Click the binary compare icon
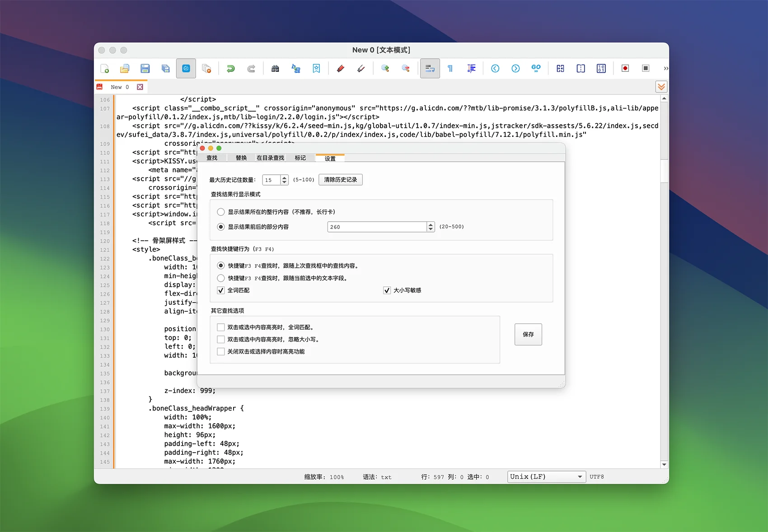The image size is (768, 532). coord(601,69)
